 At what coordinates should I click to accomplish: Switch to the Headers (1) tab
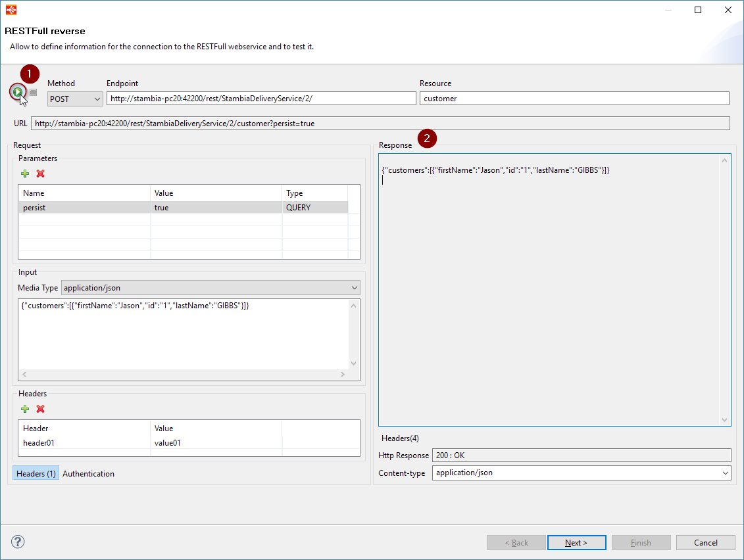(x=36, y=473)
